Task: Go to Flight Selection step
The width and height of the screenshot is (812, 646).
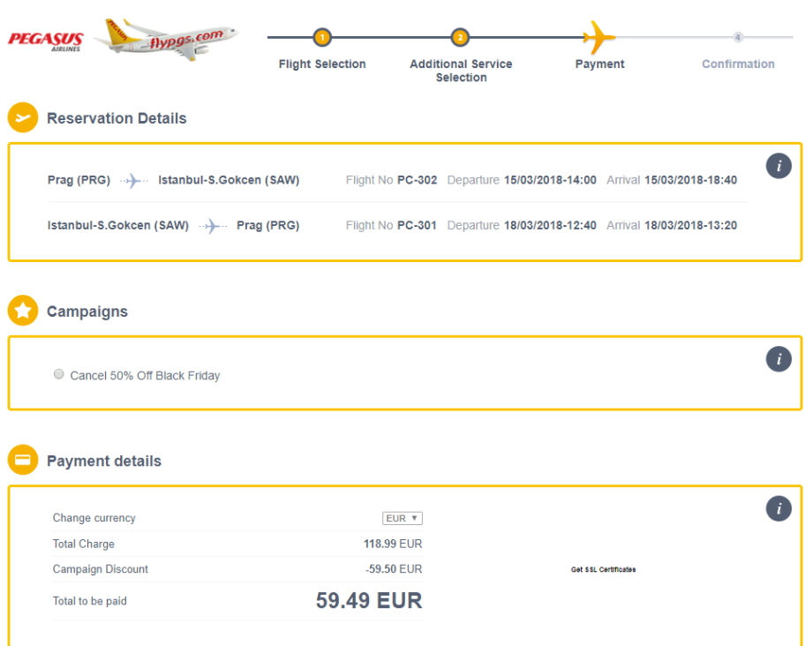Action: pos(322,64)
